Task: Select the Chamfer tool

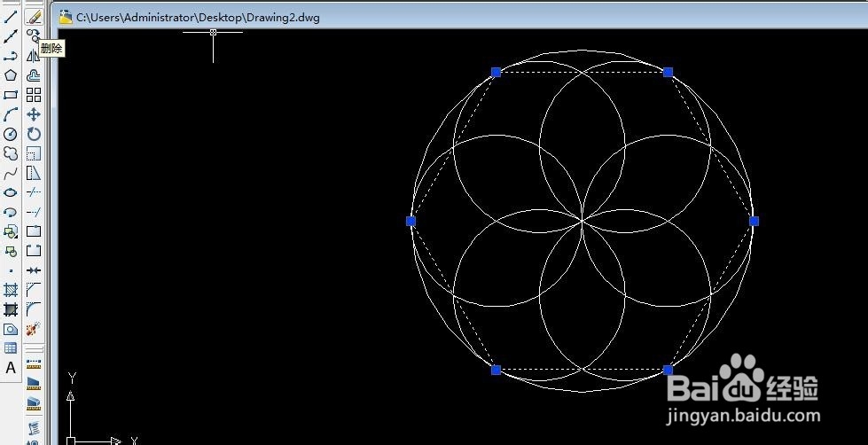Action: point(34,290)
